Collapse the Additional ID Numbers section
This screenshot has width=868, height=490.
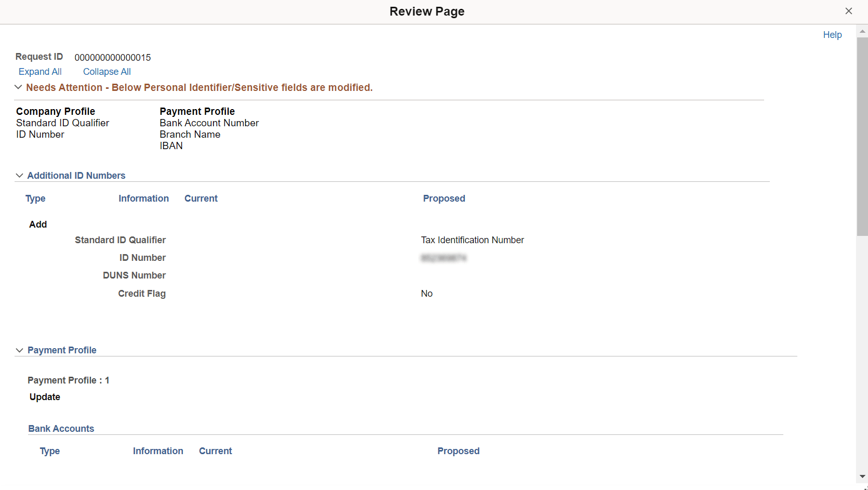[19, 176]
